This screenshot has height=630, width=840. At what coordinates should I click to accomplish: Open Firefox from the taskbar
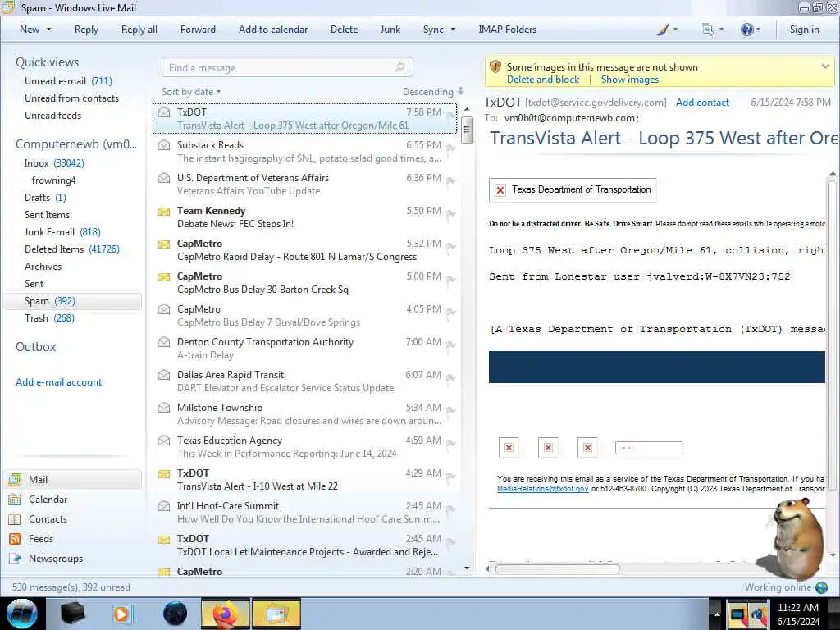(226, 614)
